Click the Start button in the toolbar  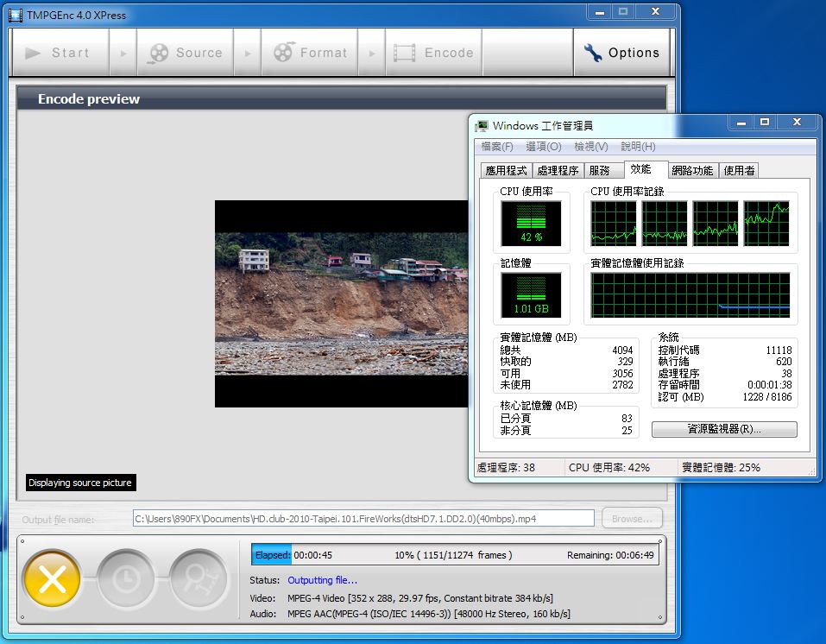click(x=59, y=53)
